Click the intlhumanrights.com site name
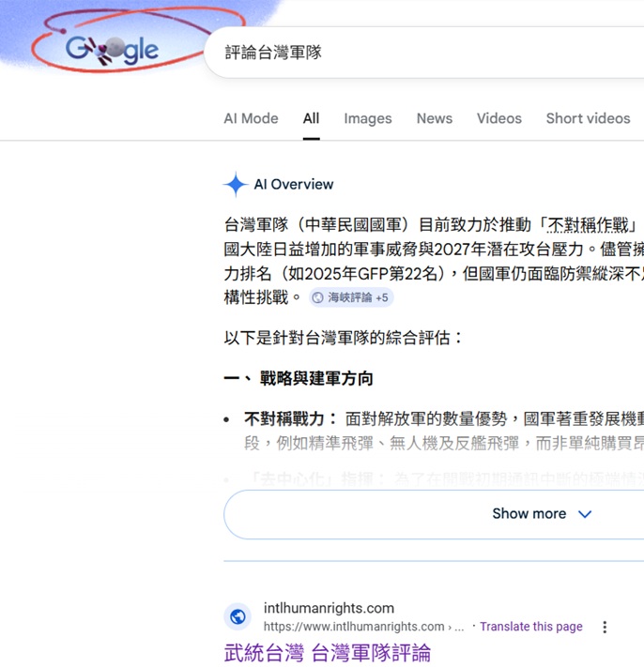This screenshot has height=667, width=644. pos(329,608)
